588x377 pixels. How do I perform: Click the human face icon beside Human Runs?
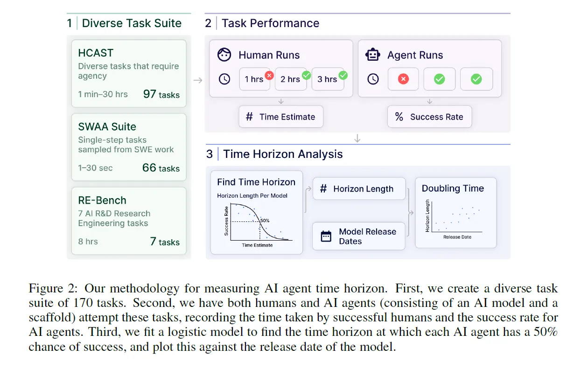(224, 55)
